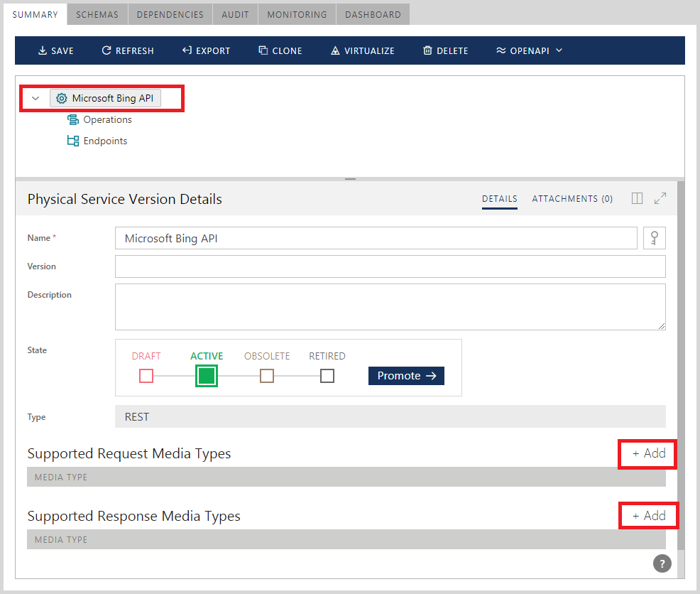Screen dimensions: 700x594
Task: Click the Export arrow icon
Action: [x=187, y=50]
